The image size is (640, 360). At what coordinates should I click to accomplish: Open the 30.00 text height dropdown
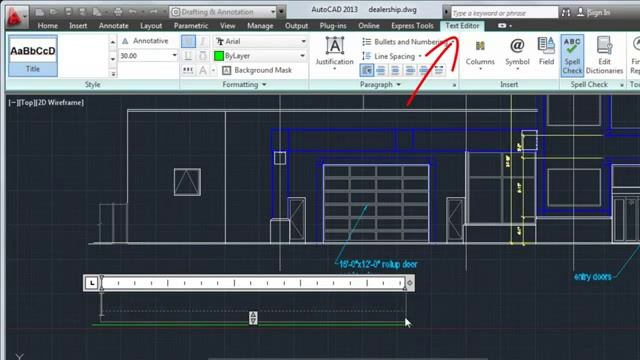pos(174,56)
